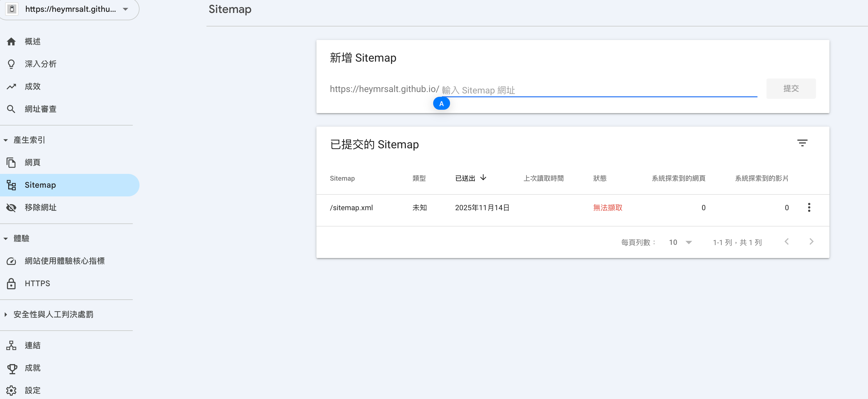Click the 網址審查 URL inspection magnifier icon
Screen dimensions: 868x399
coord(12,109)
